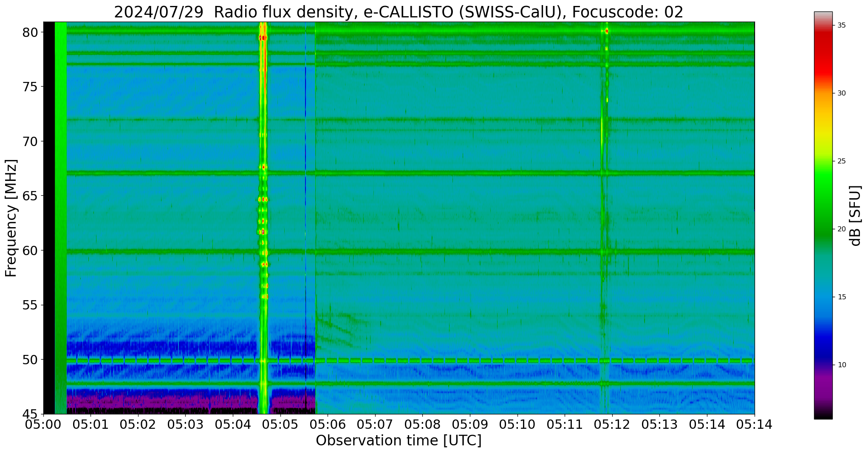
Task: Click the 05:10 time tick label
Action: 517,425
